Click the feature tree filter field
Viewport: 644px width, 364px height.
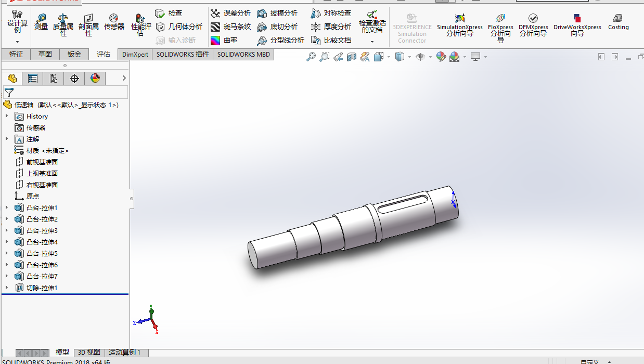(x=65, y=93)
